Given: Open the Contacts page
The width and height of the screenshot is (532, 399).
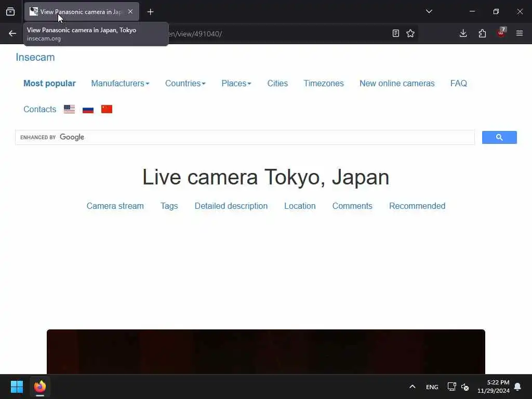Looking at the screenshot, I should click(x=39, y=109).
